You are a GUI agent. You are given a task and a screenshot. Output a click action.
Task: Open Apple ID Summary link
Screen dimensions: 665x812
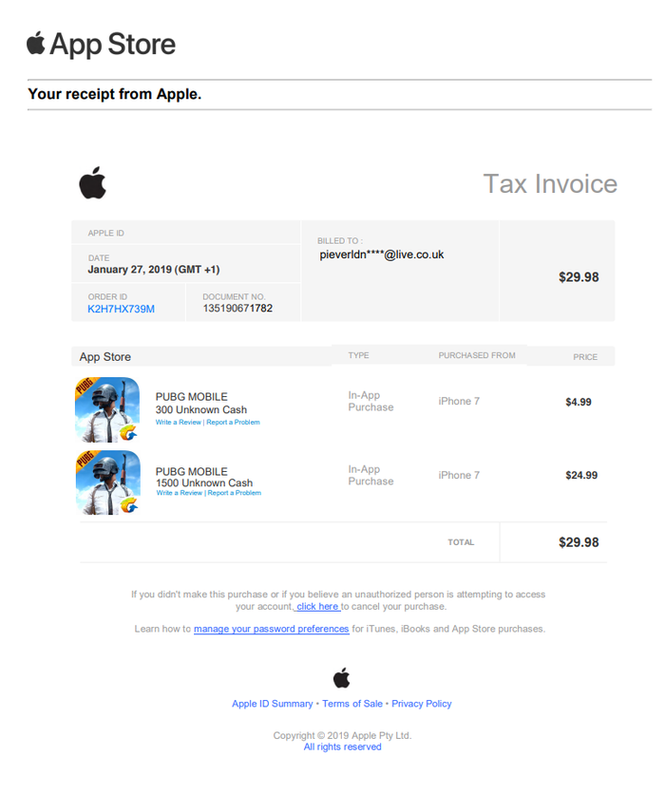coord(273,704)
